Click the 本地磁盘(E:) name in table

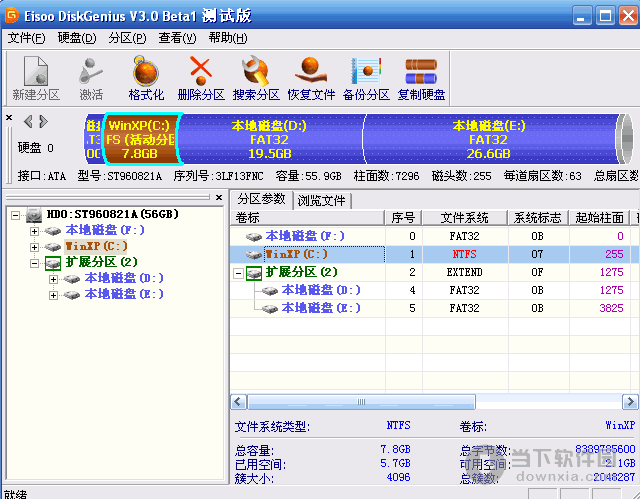(x=321, y=308)
